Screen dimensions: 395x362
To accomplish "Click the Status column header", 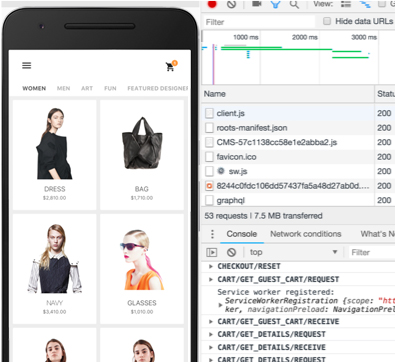I will coord(385,94).
